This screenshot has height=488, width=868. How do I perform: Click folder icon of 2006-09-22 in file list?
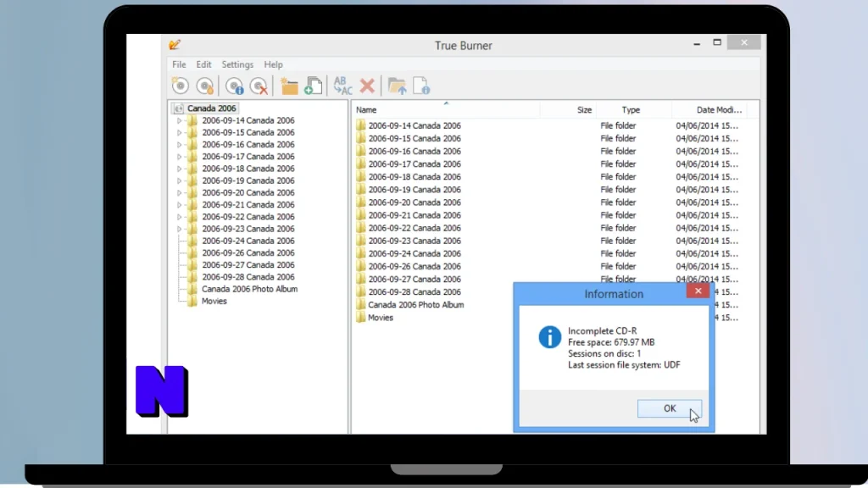point(361,228)
